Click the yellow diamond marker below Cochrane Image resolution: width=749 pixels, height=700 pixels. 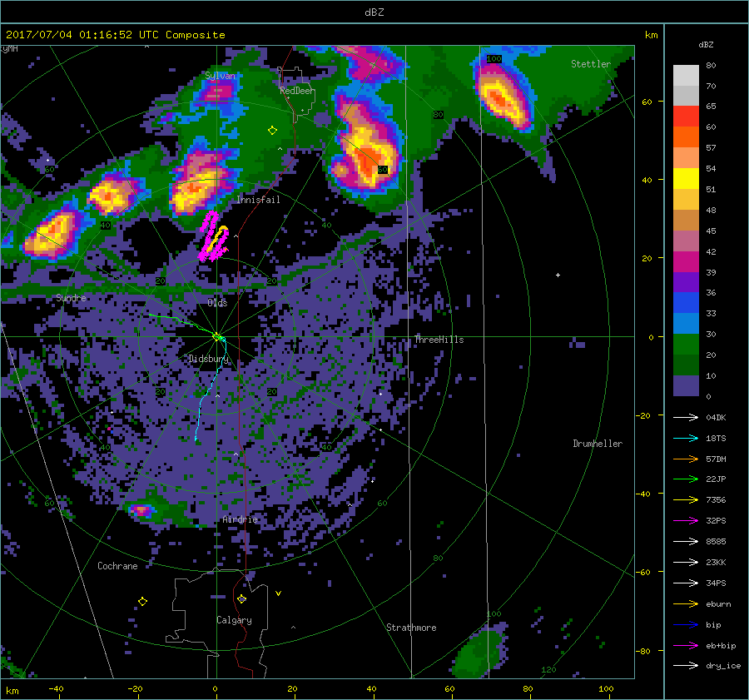pos(142,601)
